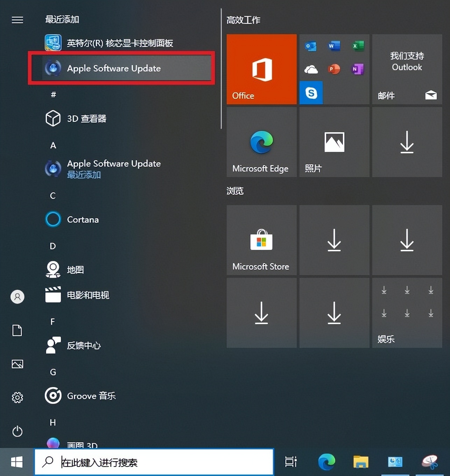This screenshot has width=450, height=476.
Task: Open the Microsoft Store tile
Action: point(261,240)
